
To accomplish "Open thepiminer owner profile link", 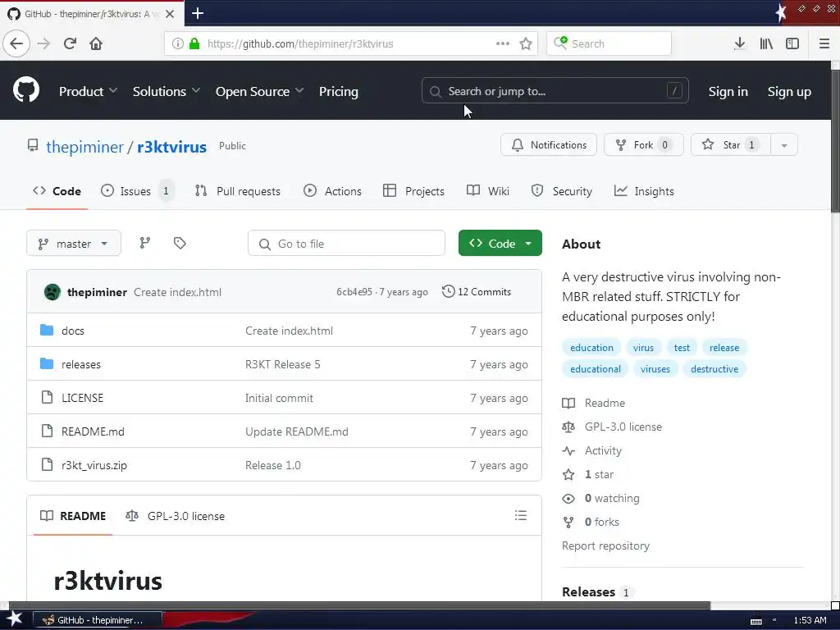I will 84,147.
